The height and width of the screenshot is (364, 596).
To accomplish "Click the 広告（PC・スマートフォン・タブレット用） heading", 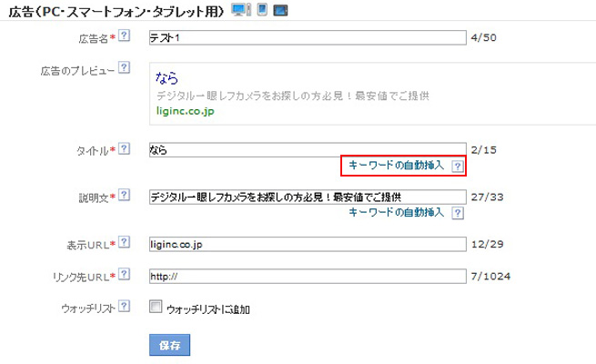I will tap(116, 11).
